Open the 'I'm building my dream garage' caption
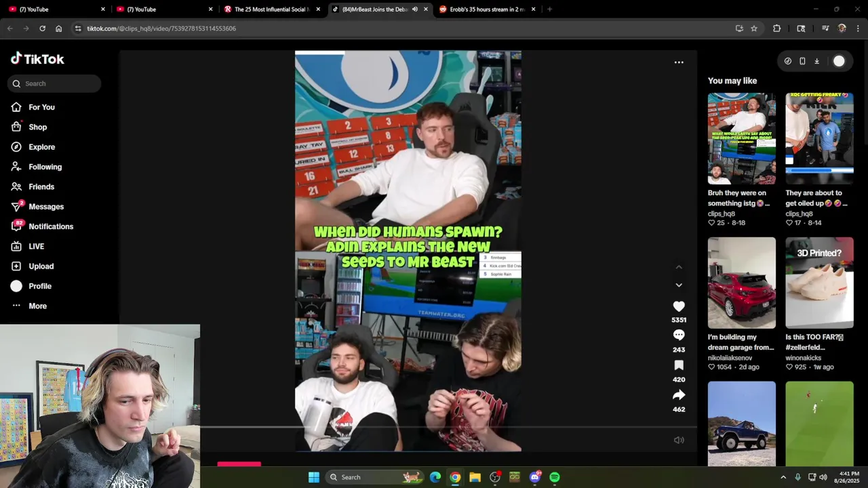The width and height of the screenshot is (868, 488). pyautogui.click(x=741, y=342)
